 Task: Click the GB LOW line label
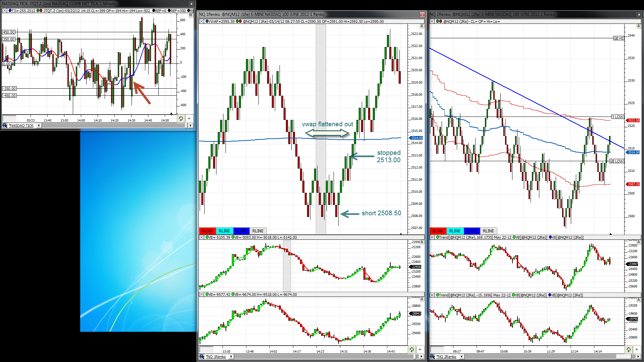[x=616, y=161]
